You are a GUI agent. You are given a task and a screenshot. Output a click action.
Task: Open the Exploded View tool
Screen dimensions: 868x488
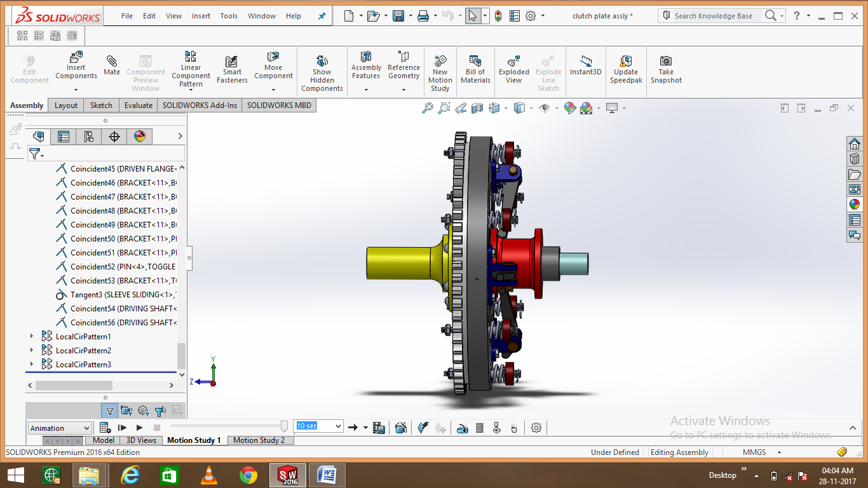tap(513, 64)
